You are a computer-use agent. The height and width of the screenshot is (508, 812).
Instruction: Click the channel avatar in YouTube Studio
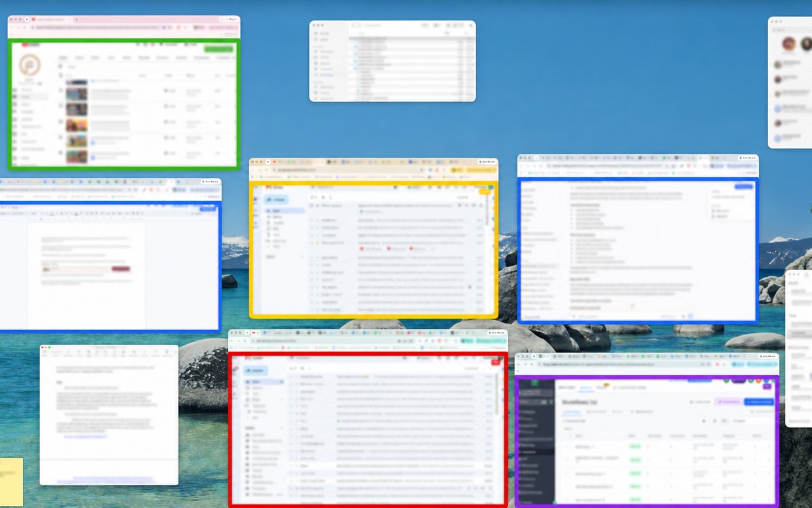30,65
